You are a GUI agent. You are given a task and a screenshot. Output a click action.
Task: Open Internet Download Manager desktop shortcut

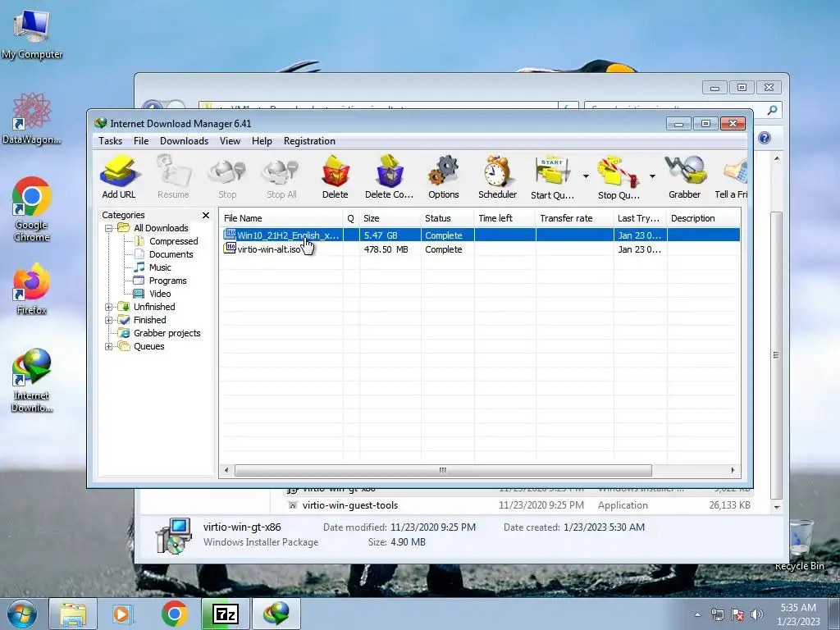(x=32, y=381)
